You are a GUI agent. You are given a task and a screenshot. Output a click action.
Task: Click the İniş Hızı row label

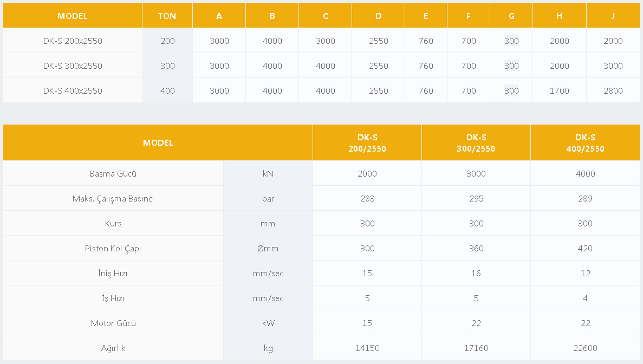[113, 274]
